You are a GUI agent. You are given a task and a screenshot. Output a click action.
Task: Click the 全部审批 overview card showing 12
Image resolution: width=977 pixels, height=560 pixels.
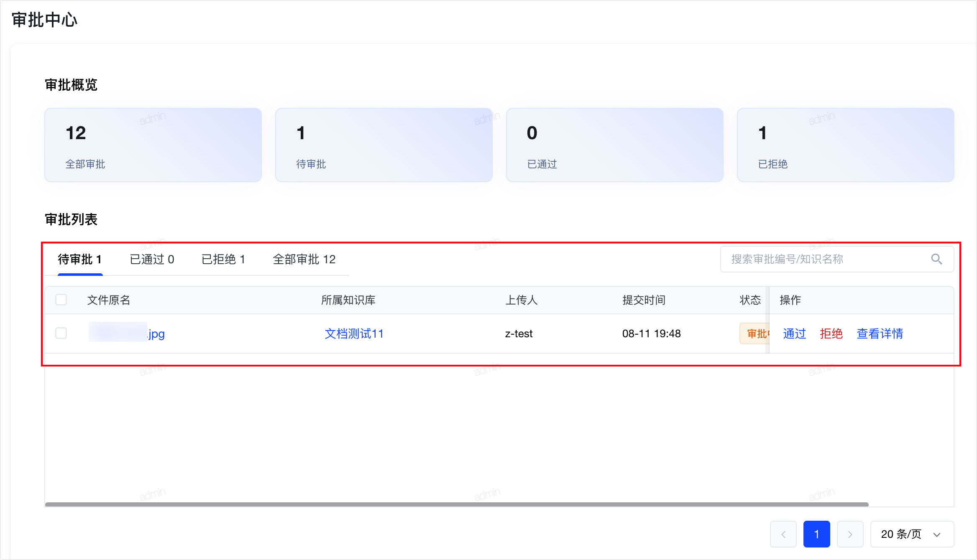click(x=153, y=145)
